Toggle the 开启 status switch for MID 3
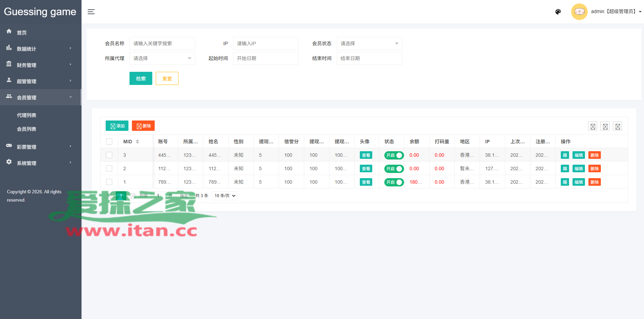Screen dimensions: 644x319 pyautogui.click(x=394, y=155)
